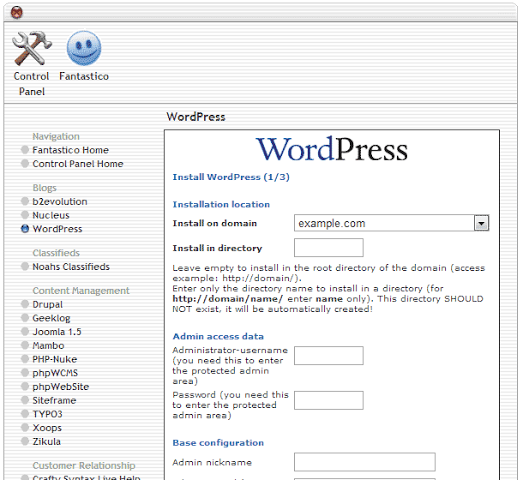The width and height of the screenshot is (523, 480).
Task: Click the Install WordPress (1/3) heading
Action: [x=231, y=177]
